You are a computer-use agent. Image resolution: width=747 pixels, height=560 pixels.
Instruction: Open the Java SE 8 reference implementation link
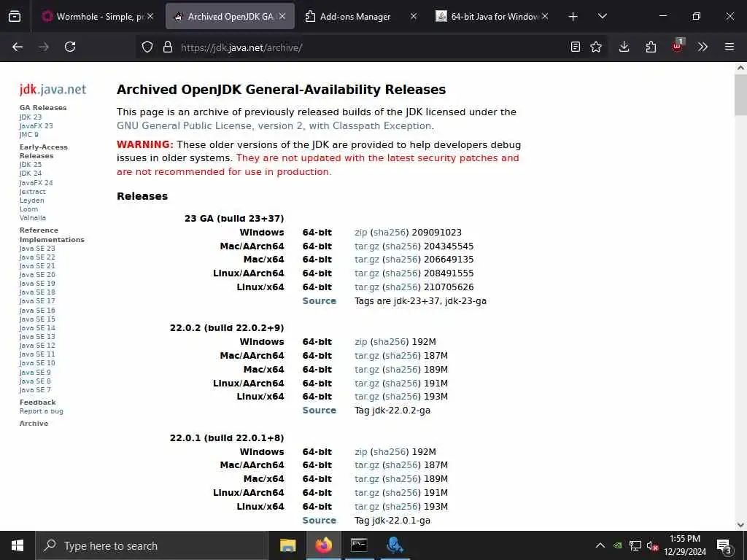click(35, 381)
